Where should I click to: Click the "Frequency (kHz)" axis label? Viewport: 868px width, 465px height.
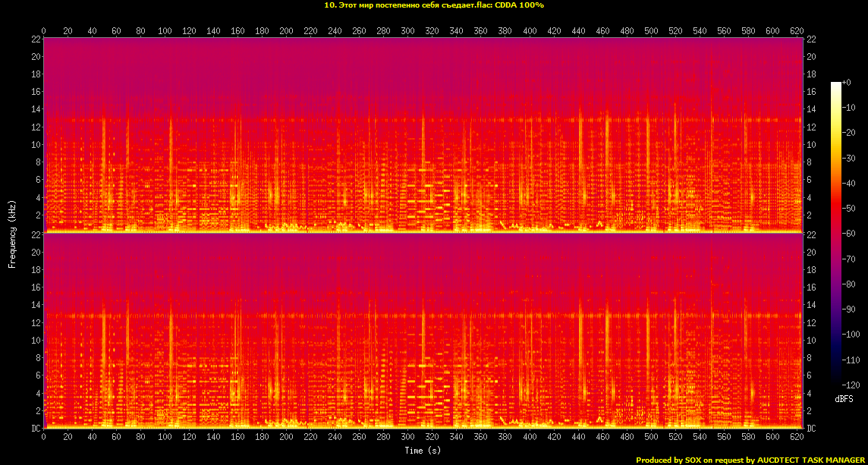click(x=11, y=233)
